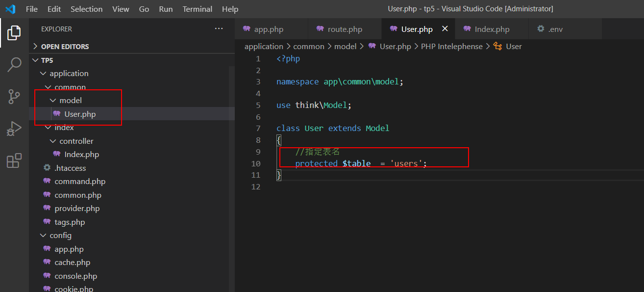
Task: Open the Selection menu
Action: coord(87,9)
